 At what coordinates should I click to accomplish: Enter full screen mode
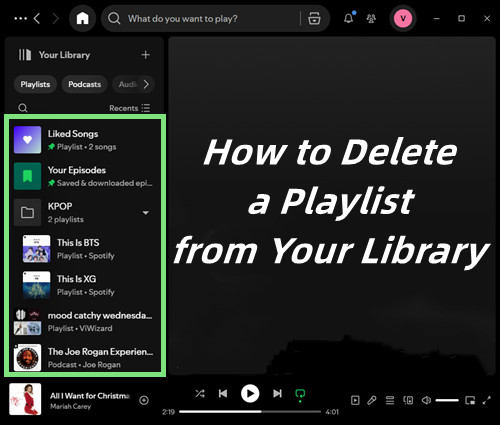(487, 400)
